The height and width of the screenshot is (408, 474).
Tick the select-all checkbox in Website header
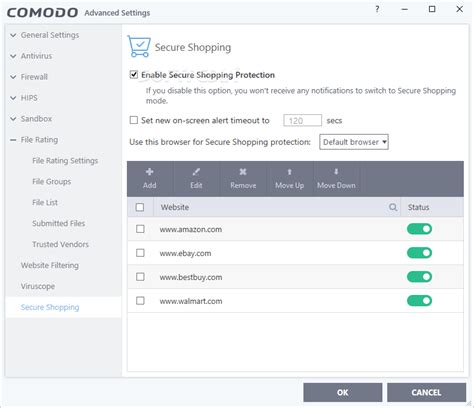pos(140,207)
